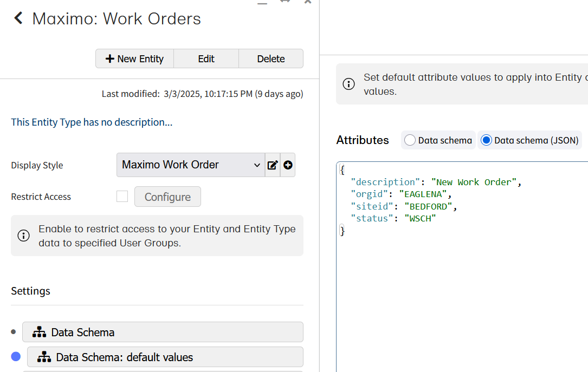The image size is (588, 372).
Task: Click the Configure button
Action: pyautogui.click(x=167, y=197)
